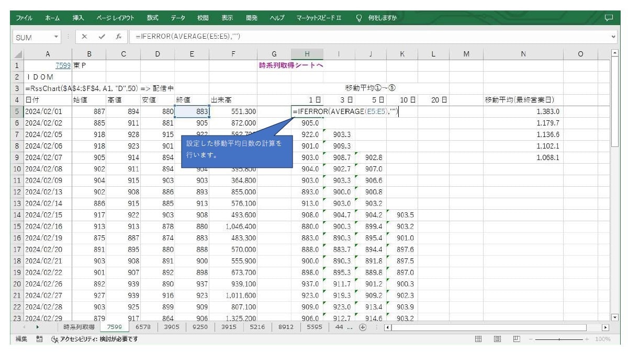Expand the formula bar chevron
This screenshot has width=628, height=364.
coord(613,37)
